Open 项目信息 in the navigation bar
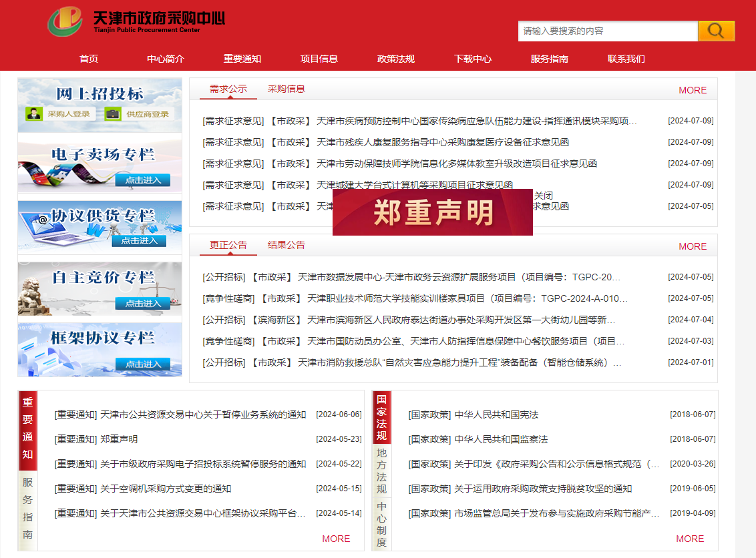The image size is (756, 558). coord(319,59)
